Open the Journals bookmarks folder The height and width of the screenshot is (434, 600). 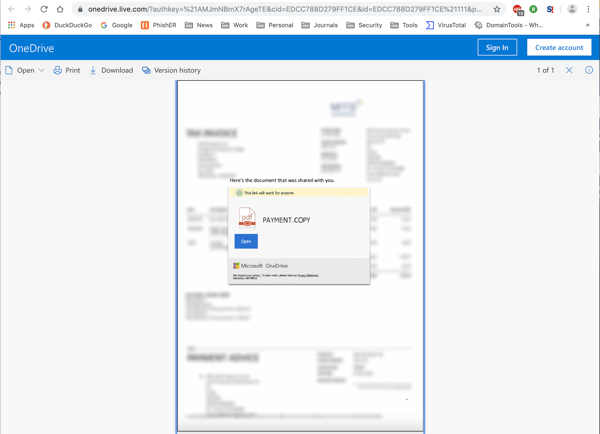(319, 25)
